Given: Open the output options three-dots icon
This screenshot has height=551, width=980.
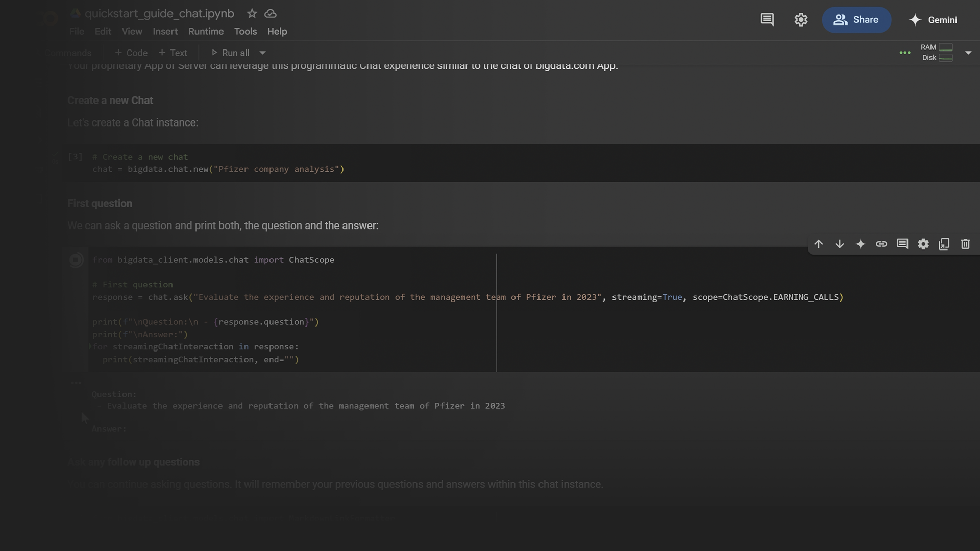Looking at the screenshot, I should coord(76,383).
